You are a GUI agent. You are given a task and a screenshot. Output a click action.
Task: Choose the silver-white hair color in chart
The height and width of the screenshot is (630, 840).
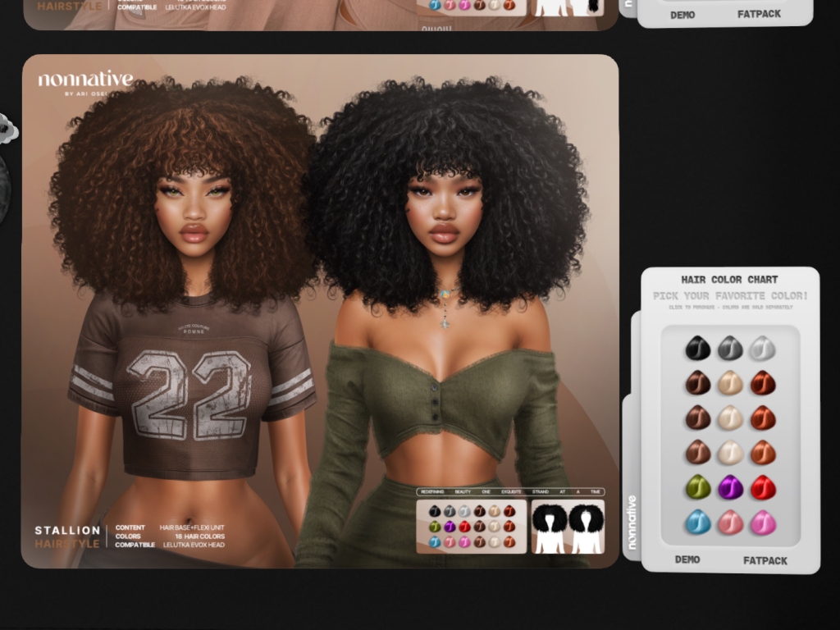pyautogui.click(x=763, y=349)
